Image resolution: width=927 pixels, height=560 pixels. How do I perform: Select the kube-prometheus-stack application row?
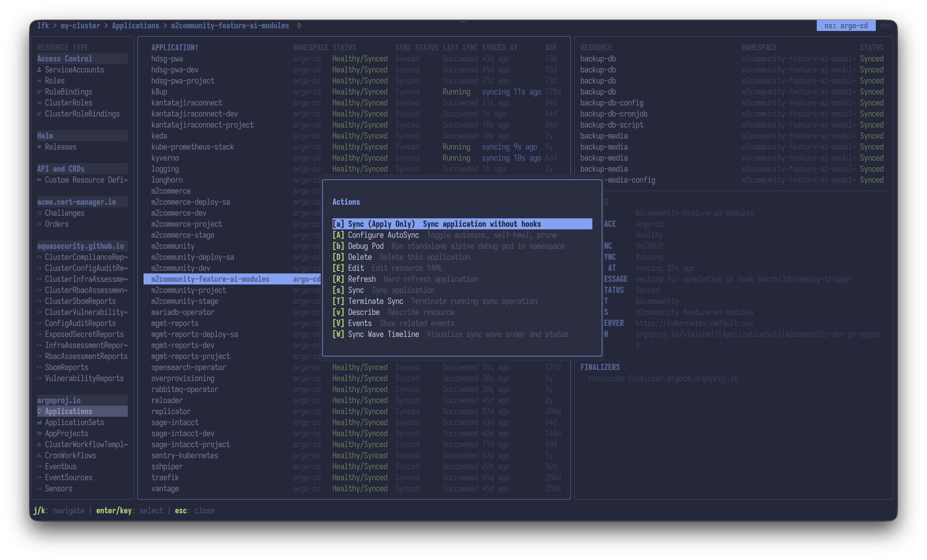coord(354,147)
